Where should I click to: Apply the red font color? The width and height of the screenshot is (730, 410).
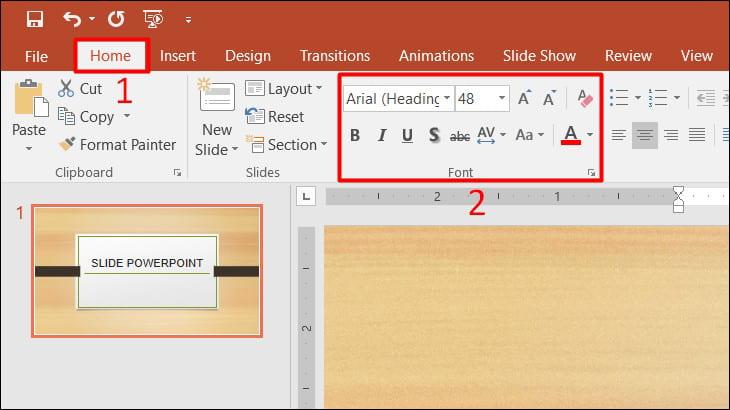(x=571, y=135)
